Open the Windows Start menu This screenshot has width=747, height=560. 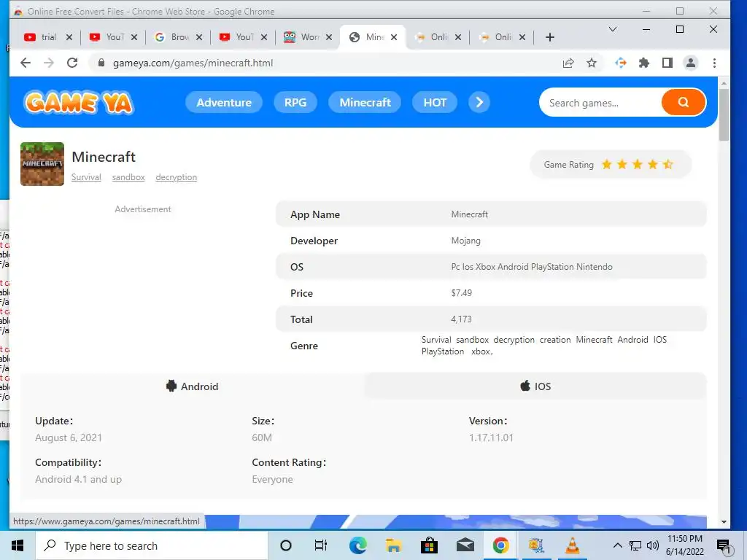18,545
